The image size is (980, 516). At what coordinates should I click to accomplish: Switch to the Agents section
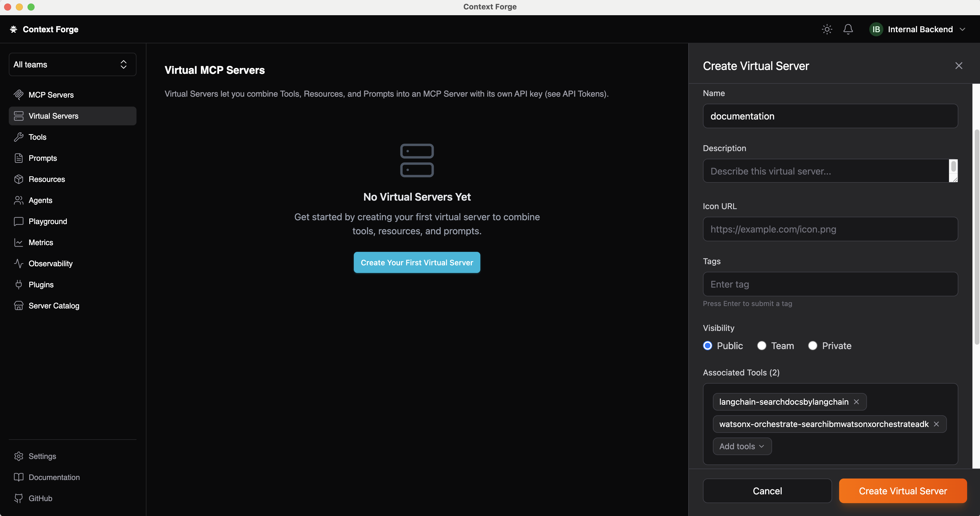tap(41, 200)
